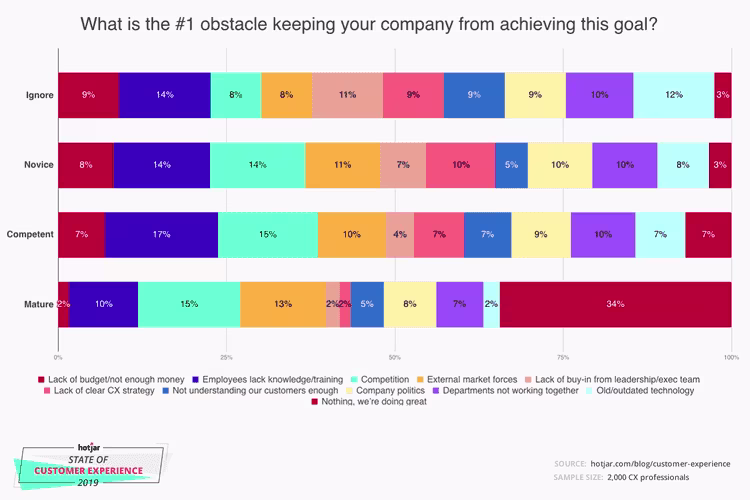Click the 12% segment in Ignore bar
Viewport: 750px width, 500px height.
[674, 95]
